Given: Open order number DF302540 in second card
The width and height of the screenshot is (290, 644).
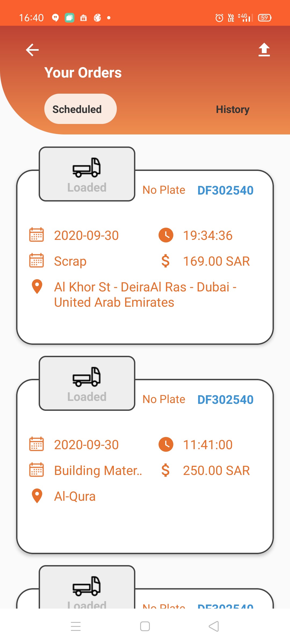Looking at the screenshot, I should pos(225,400).
